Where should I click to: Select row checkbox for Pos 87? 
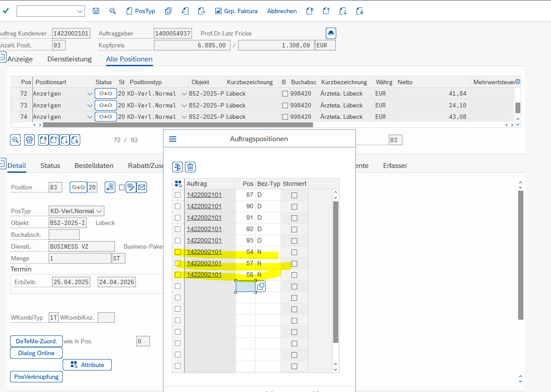tap(178, 195)
